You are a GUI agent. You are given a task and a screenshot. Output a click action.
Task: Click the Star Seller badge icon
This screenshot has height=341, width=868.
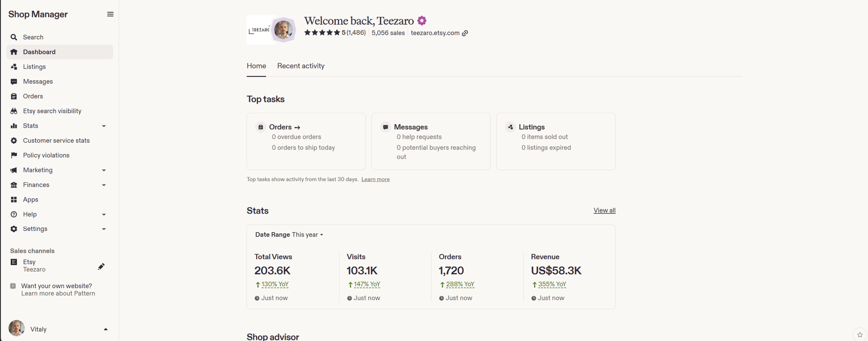tap(422, 20)
